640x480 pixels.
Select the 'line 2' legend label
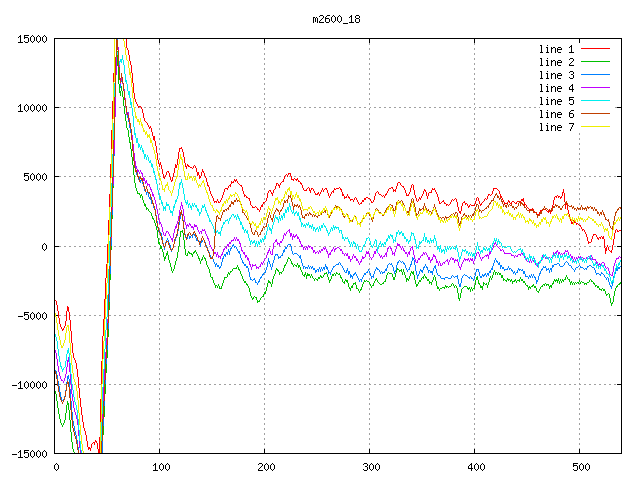point(557,62)
